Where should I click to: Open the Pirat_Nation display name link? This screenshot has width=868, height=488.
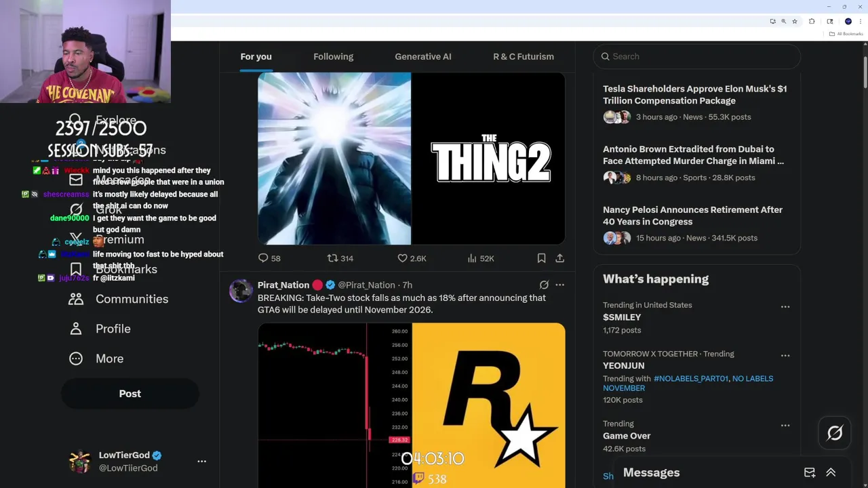click(283, 285)
